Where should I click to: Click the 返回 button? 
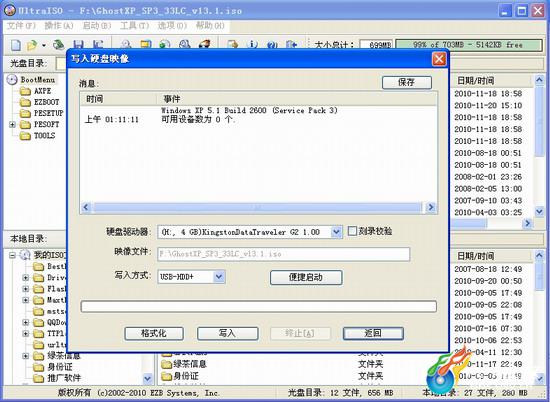pyautogui.click(x=373, y=333)
